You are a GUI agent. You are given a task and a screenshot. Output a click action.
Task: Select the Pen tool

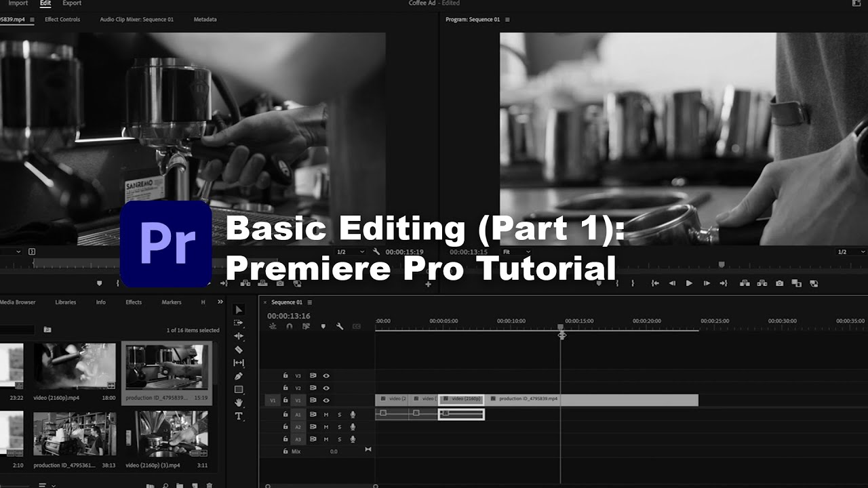[239, 376]
